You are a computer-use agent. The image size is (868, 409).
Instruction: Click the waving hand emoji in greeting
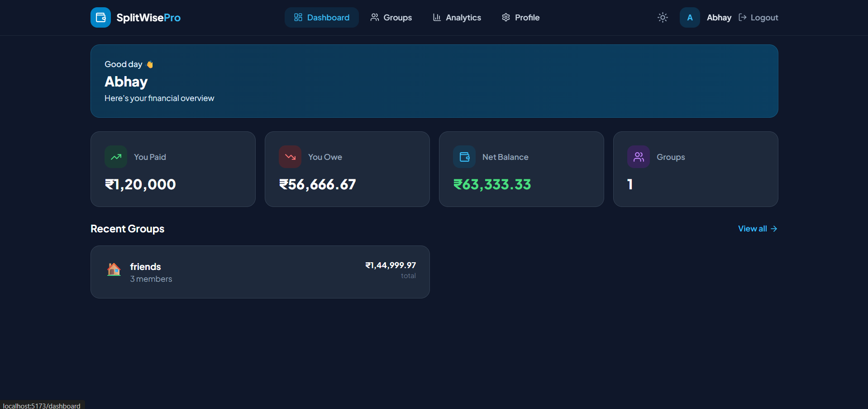(x=150, y=64)
